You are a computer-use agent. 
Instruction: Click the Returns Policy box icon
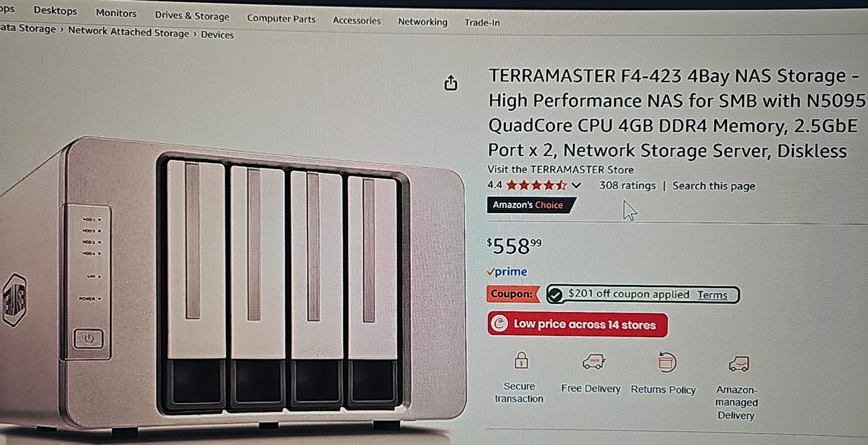tap(667, 362)
